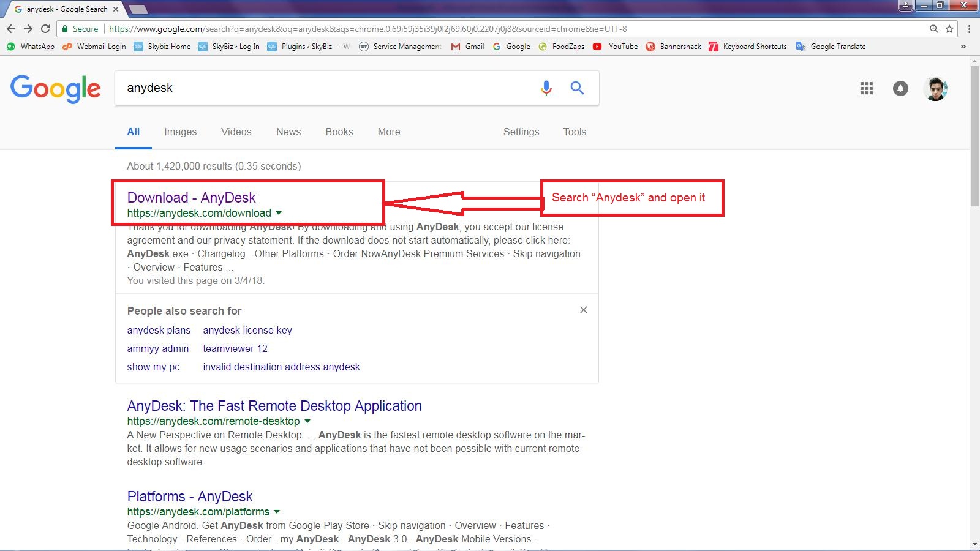
Task: Search for invalid destination address anydesk
Action: pos(281,367)
